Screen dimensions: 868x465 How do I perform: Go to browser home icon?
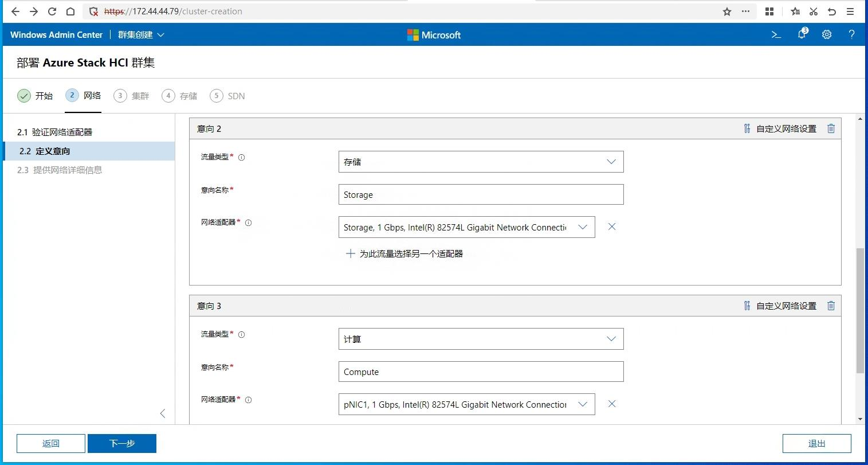tap(70, 11)
